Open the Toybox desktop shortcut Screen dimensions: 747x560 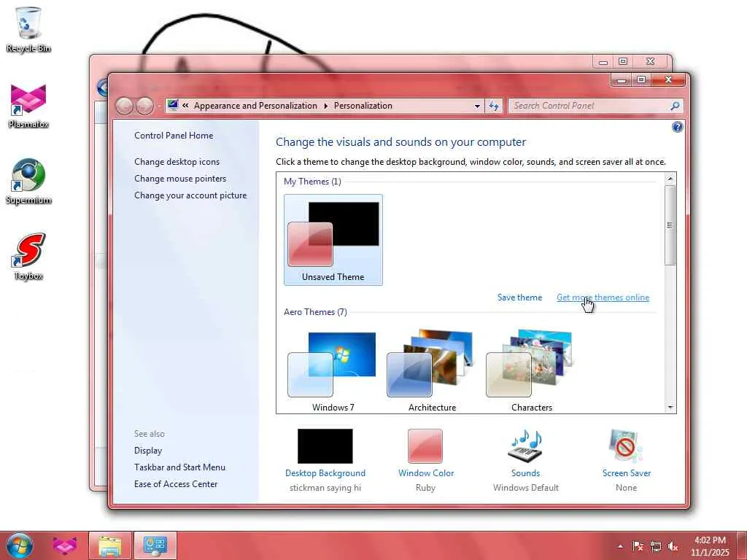click(28, 257)
